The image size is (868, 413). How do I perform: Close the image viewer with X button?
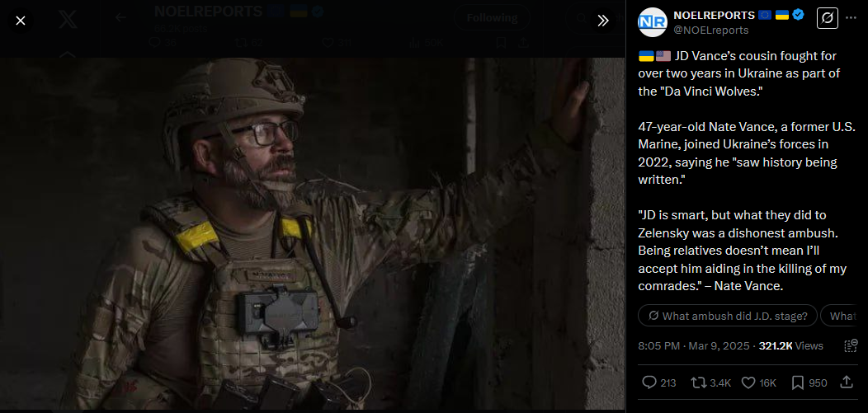tap(21, 21)
